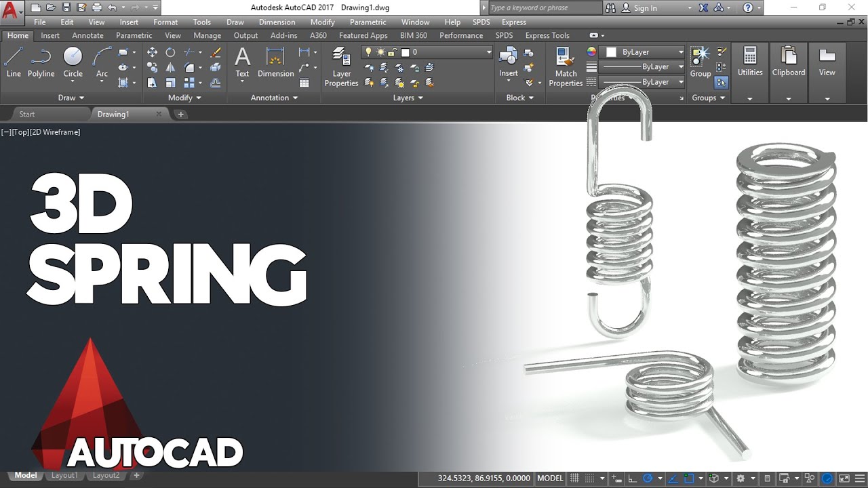
Task: Click the Autodesk Exchange X icon
Action: 703,7
